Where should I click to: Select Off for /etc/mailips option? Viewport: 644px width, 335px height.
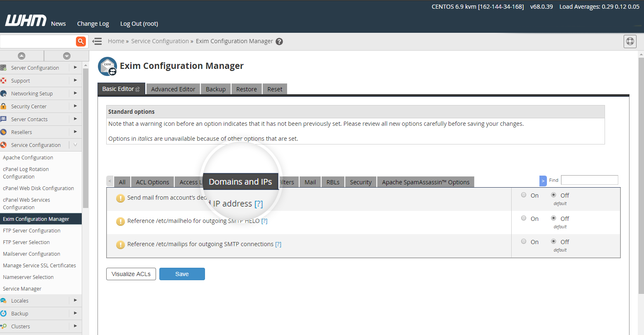554,241
